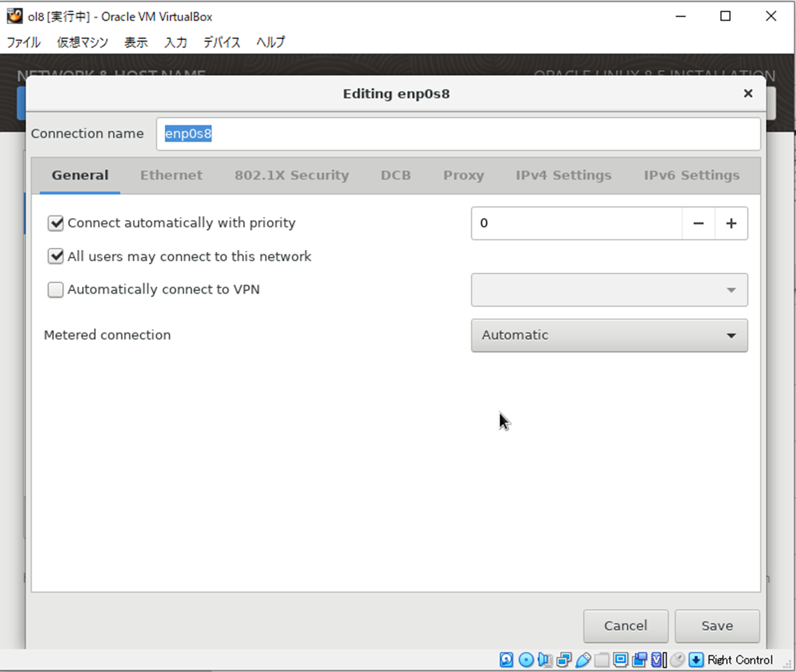796x672 pixels.
Task: Click the audio status icon
Action: click(x=545, y=660)
